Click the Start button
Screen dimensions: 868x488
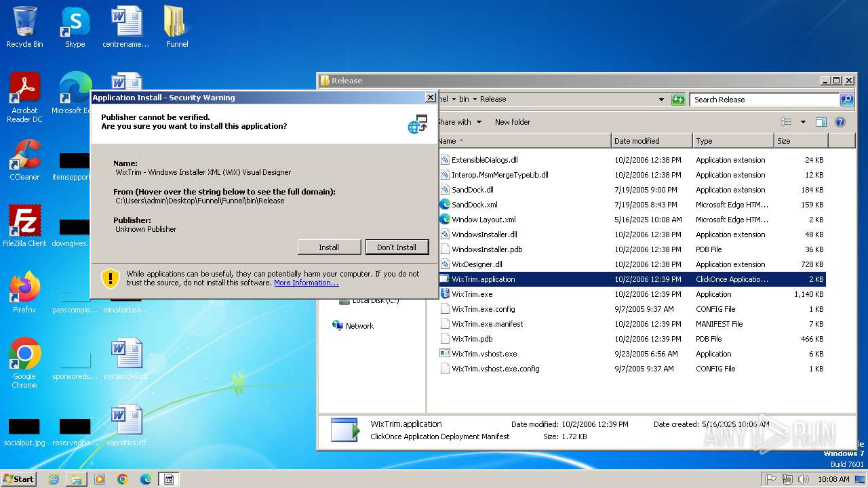point(19,479)
